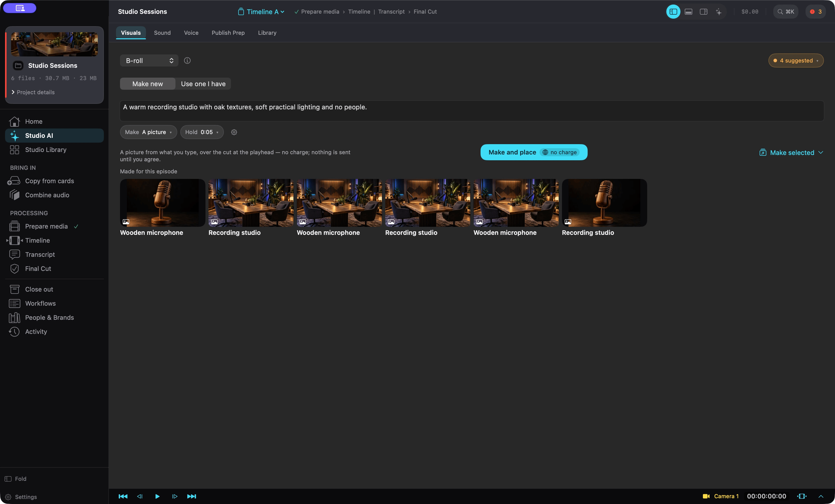
Task: Step forward one frame
Action: 174,496
